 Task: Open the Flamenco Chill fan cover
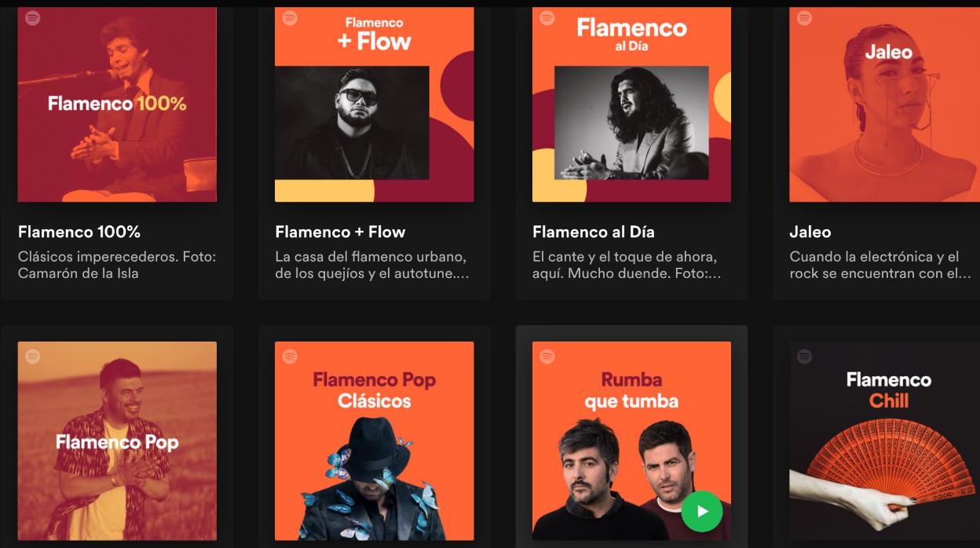coord(884,440)
